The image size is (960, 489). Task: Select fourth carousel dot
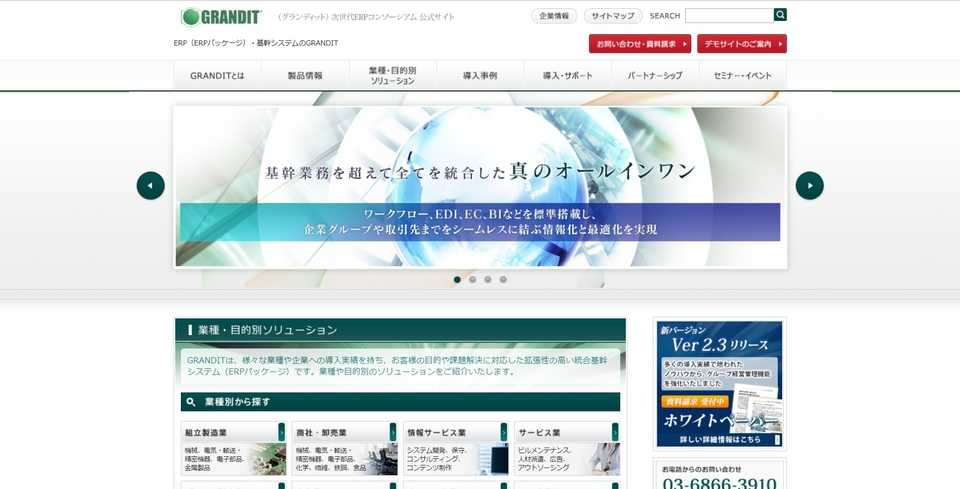pos(503,280)
